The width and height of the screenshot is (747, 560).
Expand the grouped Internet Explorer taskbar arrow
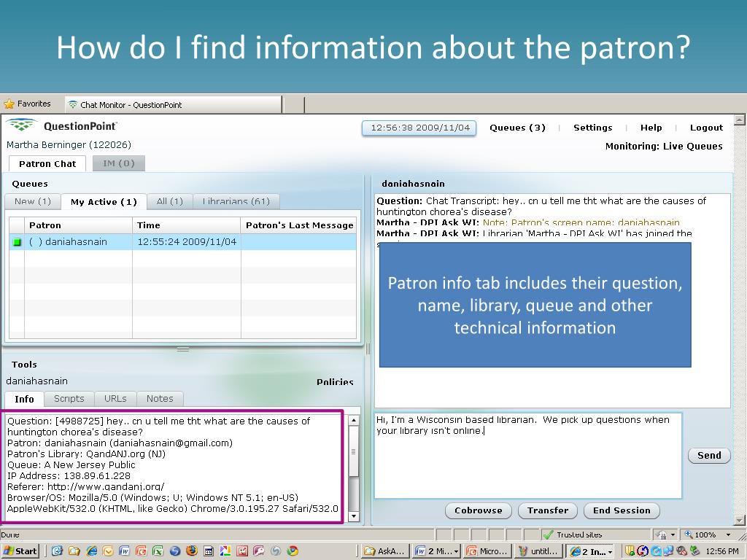click(x=610, y=551)
